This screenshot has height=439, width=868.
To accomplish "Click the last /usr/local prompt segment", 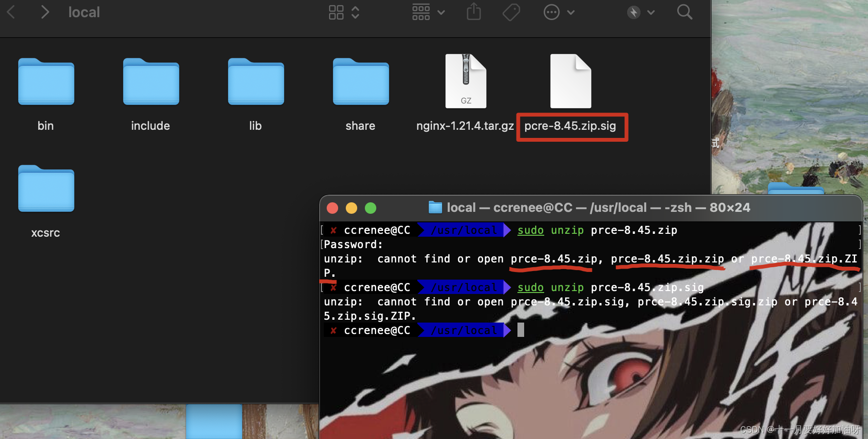I will click(464, 330).
